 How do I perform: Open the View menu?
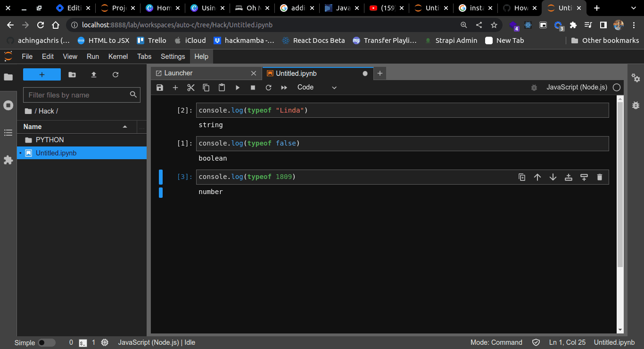[x=70, y=57]
